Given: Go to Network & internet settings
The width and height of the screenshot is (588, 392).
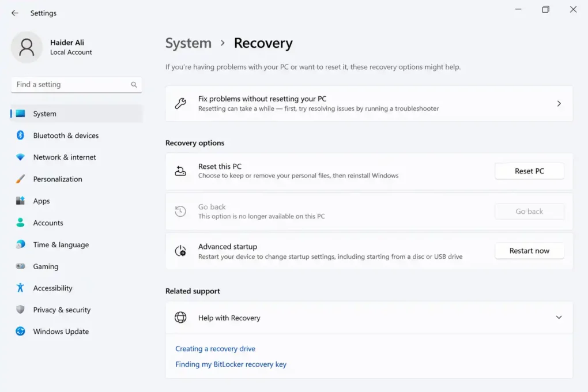Looking at the screenshot, I should pyautogui.click(x=77, y=157).
